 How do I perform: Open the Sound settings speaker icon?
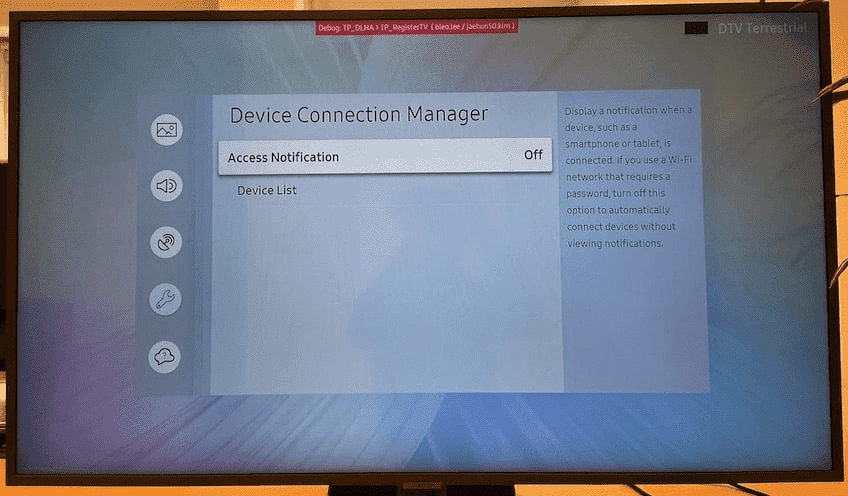click(166, 186)
